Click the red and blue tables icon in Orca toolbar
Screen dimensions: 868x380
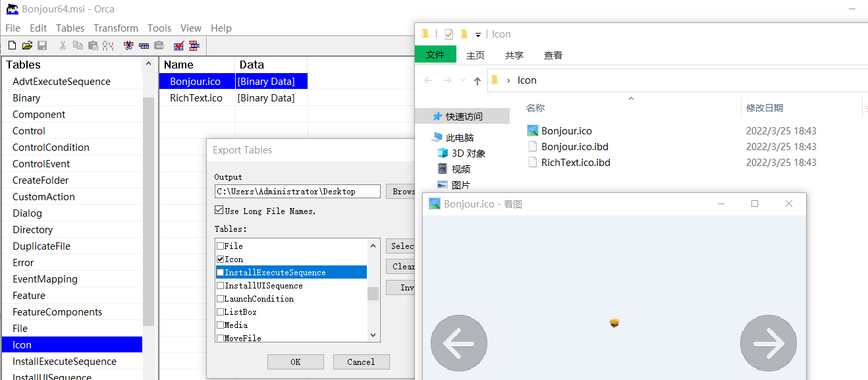(x=194, y=45)
